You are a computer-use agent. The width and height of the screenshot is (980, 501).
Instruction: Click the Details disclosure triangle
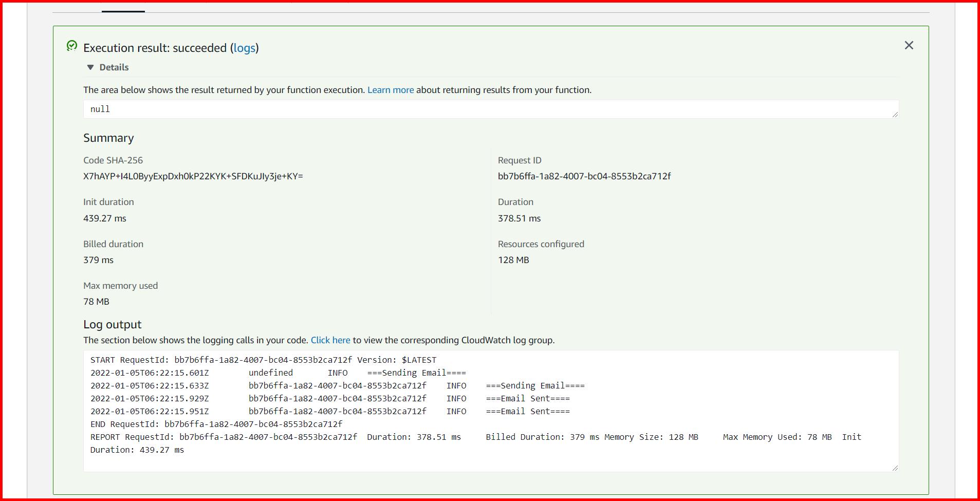(x=90, y=67)
